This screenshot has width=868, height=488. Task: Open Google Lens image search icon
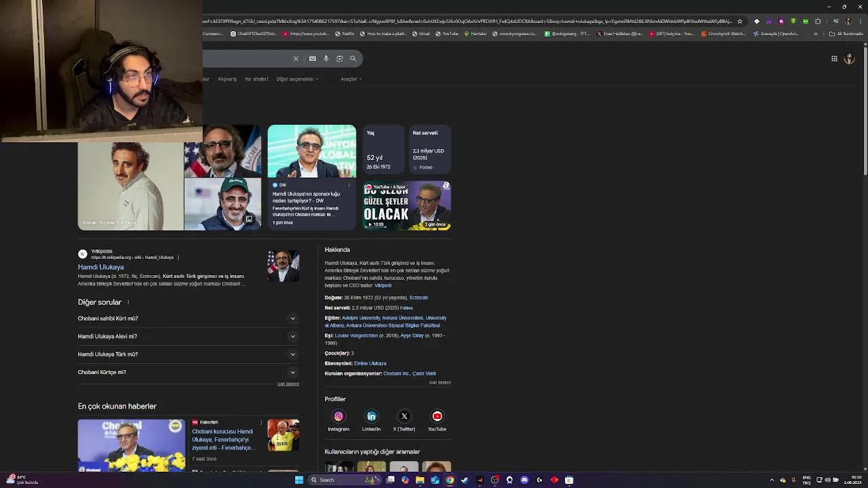[x=340, y=58]
